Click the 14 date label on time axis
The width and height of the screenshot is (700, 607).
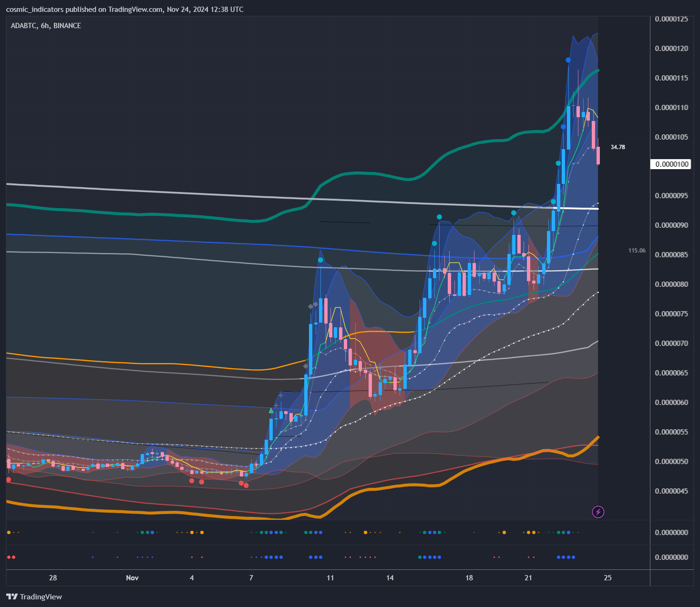point(390,578)
